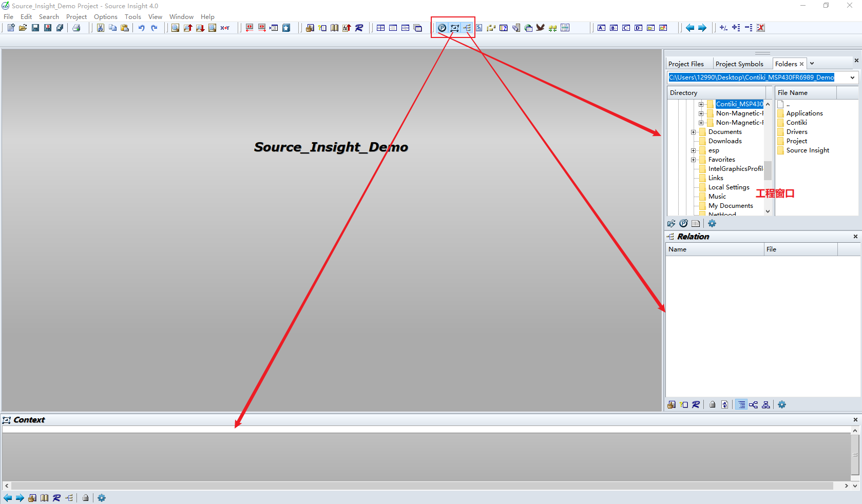Toggle the Relation window on the toolbar
Viewport: 862px width, 504px height.
(x=467, y=28)
